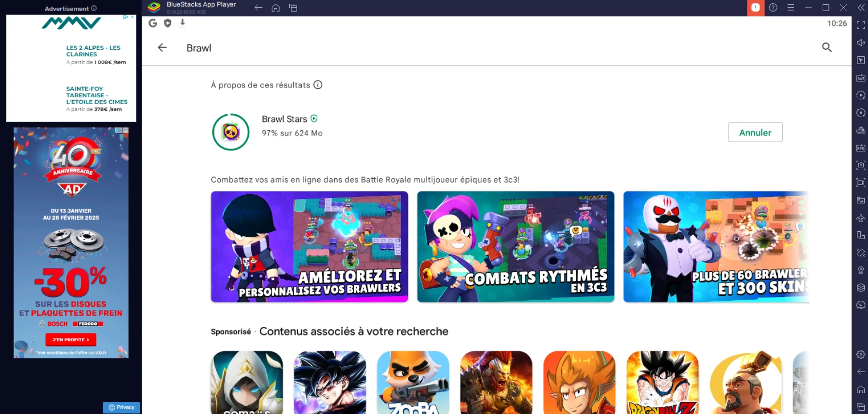Click the cursor lock icon in sidebar
868x414 pixels.
coord(861,60)
